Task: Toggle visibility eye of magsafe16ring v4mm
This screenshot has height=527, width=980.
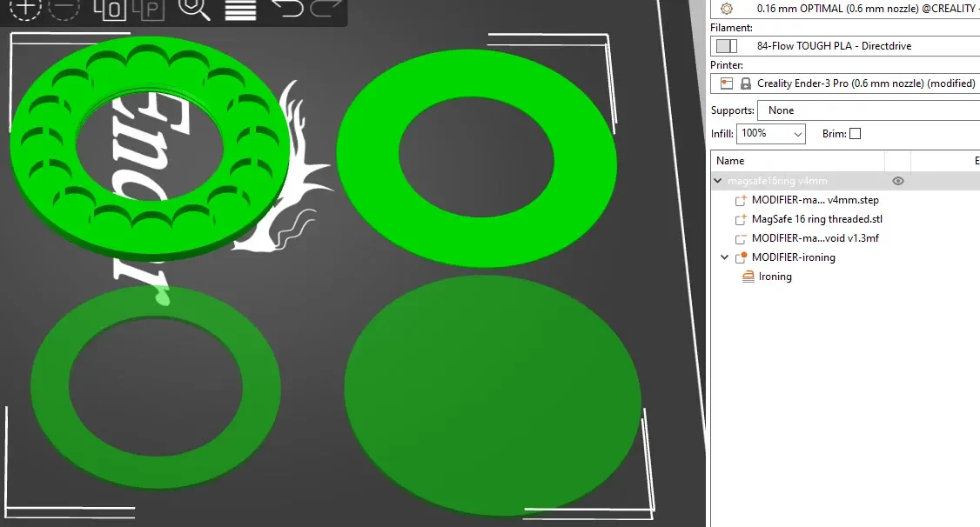Action: tap(898, 181)
